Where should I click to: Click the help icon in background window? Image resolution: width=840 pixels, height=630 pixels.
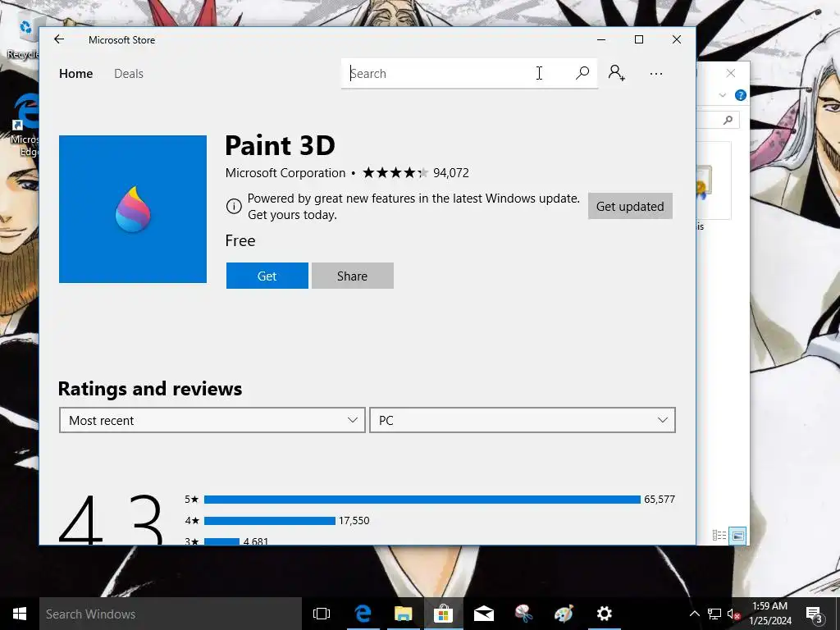click(x=741, y=95)
